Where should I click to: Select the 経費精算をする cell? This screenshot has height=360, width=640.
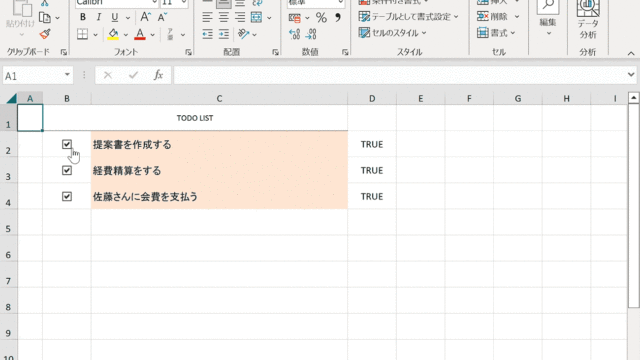click(x=219, y=170)
